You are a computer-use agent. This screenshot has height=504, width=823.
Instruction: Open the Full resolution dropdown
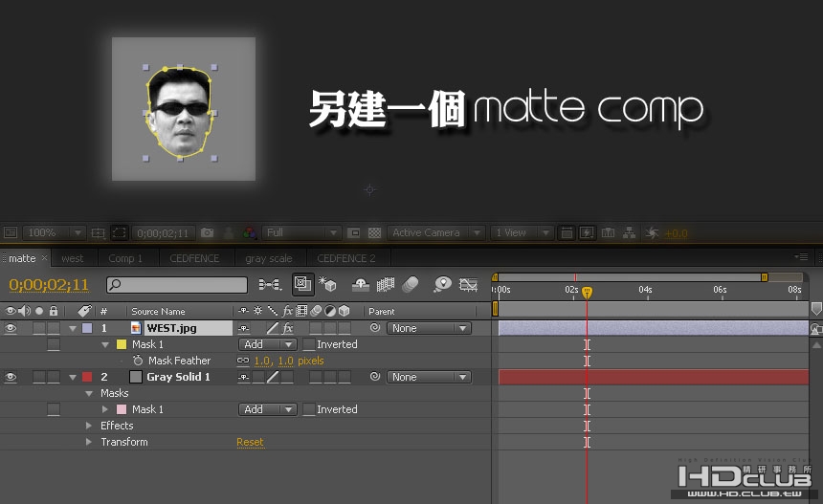(x=300, y=232)
